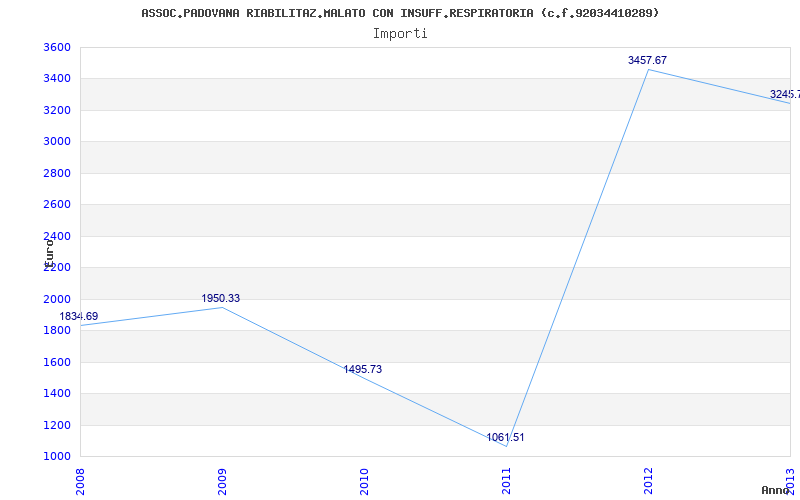This screenshot has width=800, height=500.
Task: Click the 3457.67 data label
Action: tap(647, 60)
